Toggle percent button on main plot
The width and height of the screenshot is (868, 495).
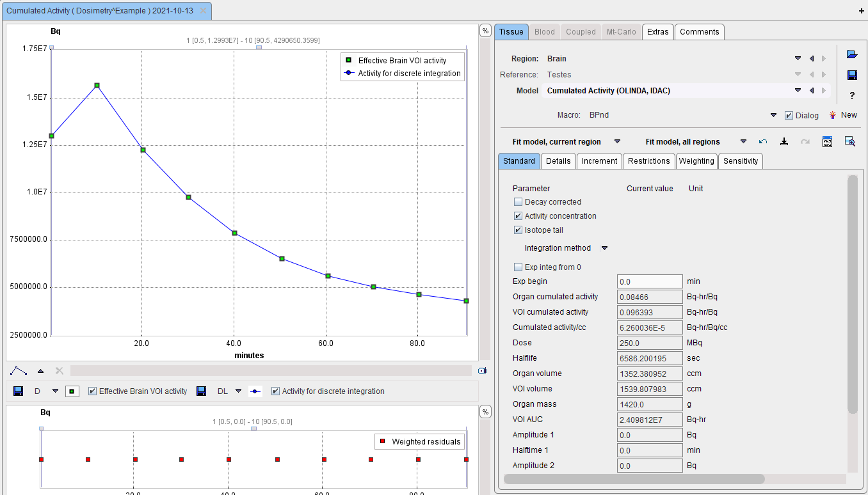485,31
